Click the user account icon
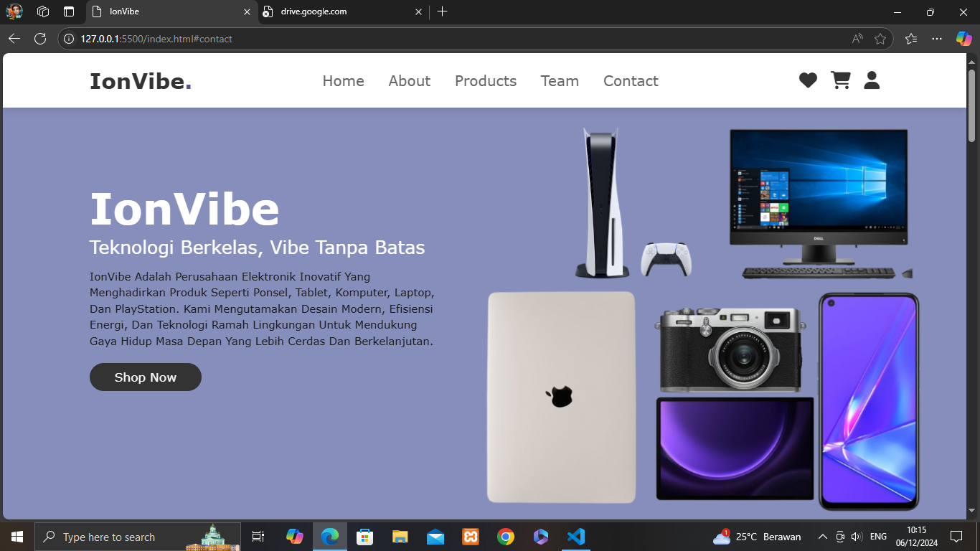Screen dimensions: 980x551 (872, 80)
